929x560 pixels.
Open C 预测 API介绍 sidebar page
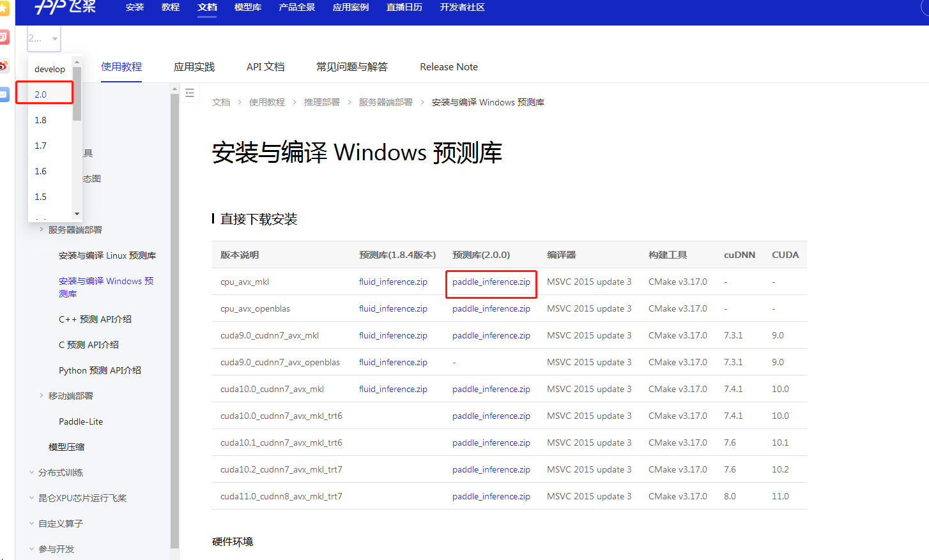coord(89,345)
